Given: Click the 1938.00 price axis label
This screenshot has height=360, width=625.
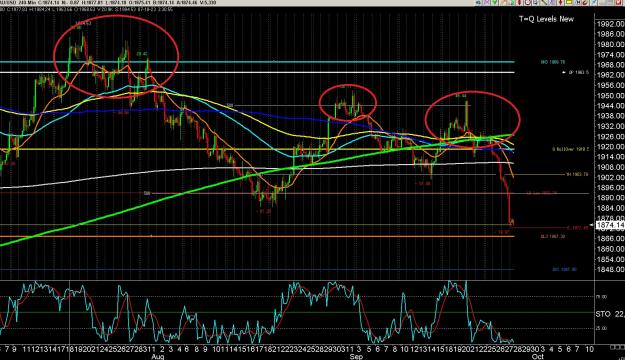Looking at the screenshot, I should 610,116.
